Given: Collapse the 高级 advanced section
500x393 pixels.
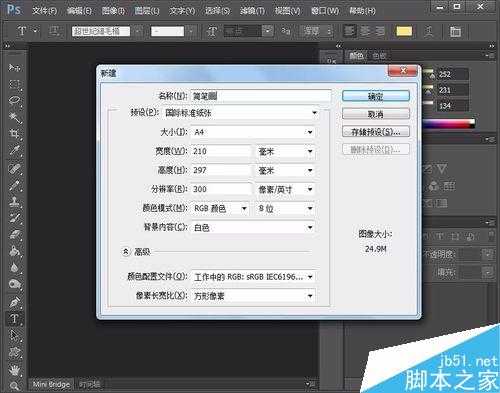Looking at the screenshot, I should [126, 252].
